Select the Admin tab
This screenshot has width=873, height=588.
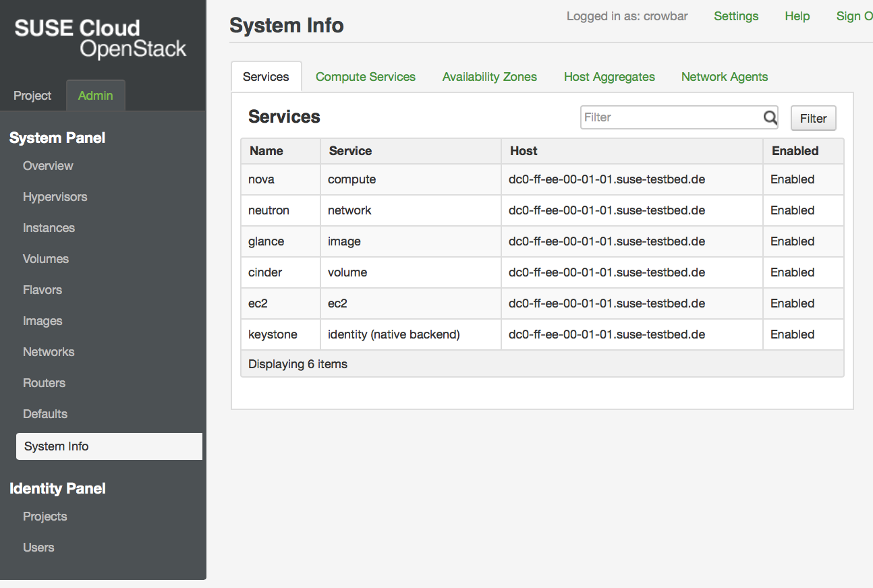pyautogui.click(x=96, y=96)
